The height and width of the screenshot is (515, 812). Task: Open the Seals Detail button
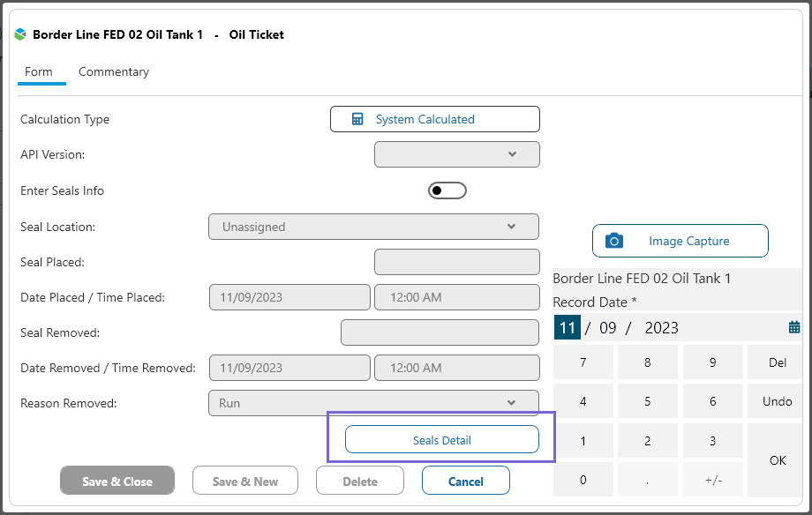click(x=441, y=440)
